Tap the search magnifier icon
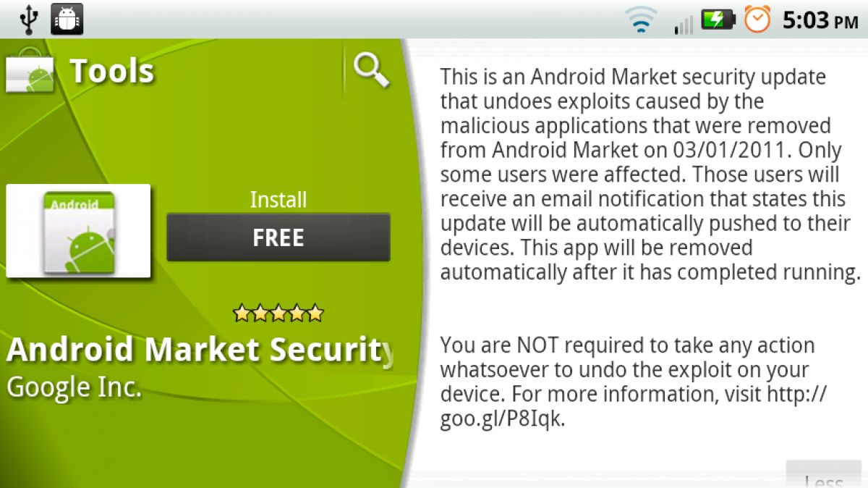Viewport: 868px width, 488px height. 371,71
